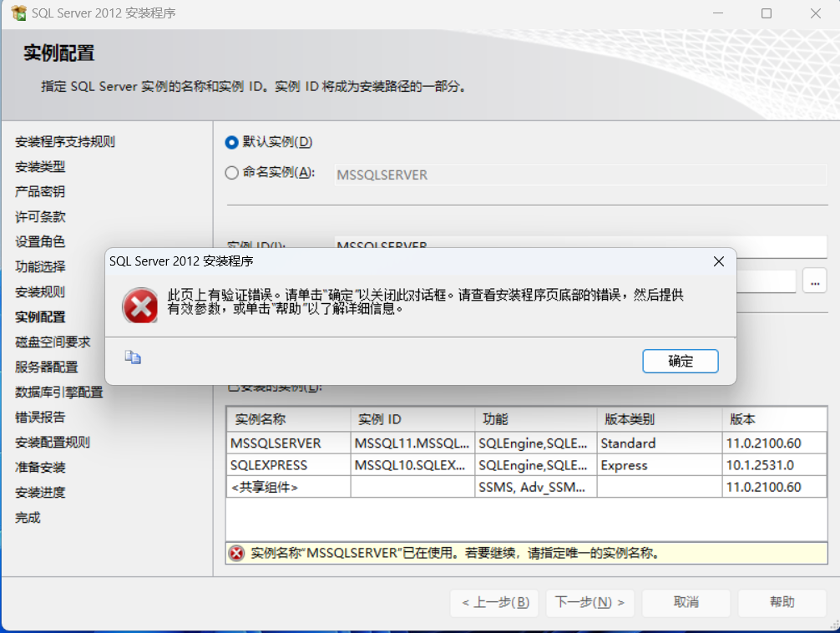Go back with 上一步(B) button

coord(494,602)
